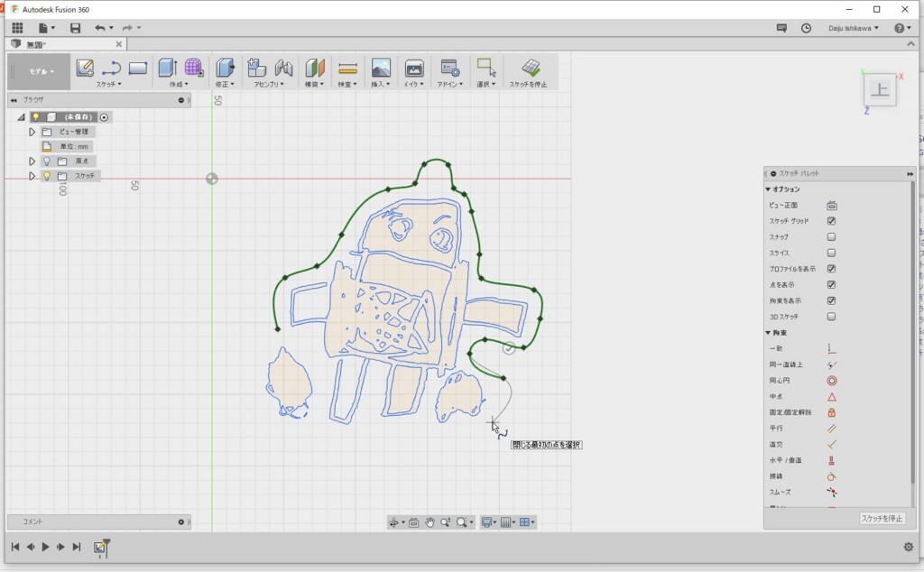This screenshot has width=924, height=572.
Task: Click the Look At icon in palette
Action: pos(831,206)
